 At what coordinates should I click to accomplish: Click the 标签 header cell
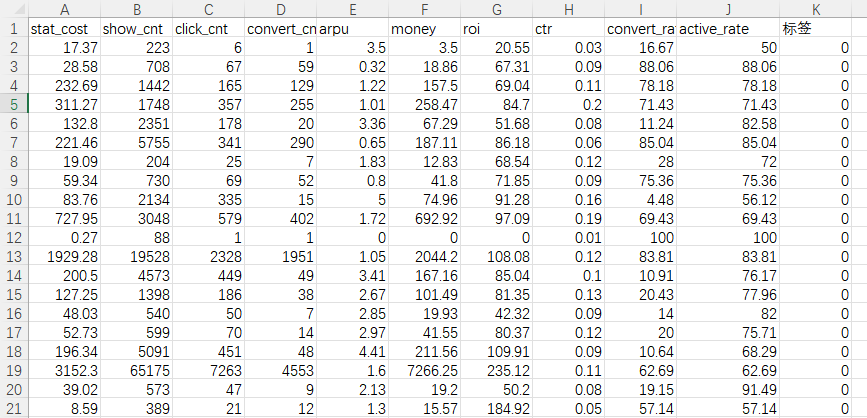point(816,29)
